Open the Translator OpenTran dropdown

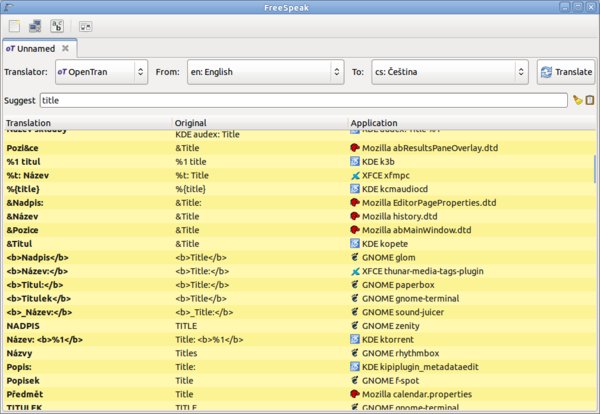point(101,72)
